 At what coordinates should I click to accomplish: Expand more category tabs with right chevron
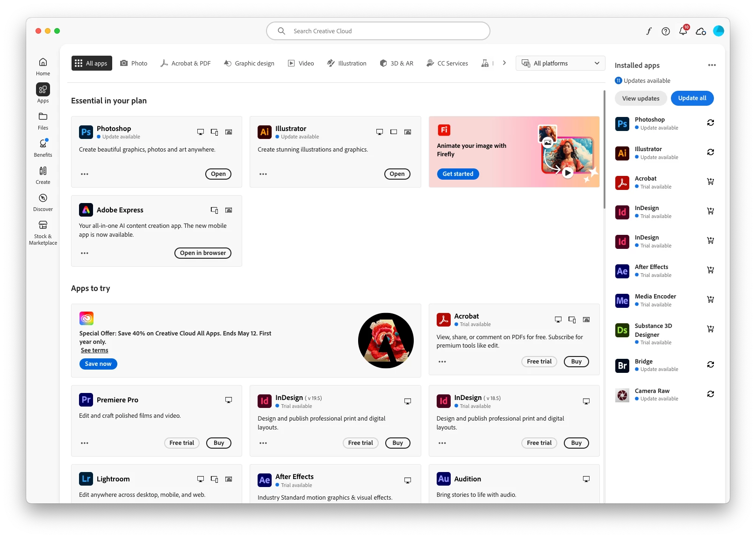point(504,63)
